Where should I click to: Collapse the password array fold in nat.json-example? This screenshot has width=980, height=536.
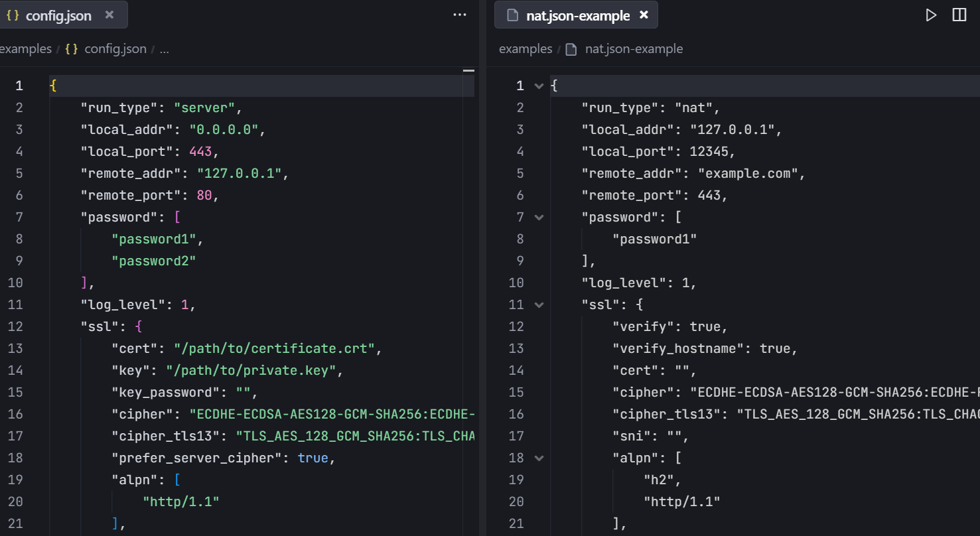click(539, 217)
